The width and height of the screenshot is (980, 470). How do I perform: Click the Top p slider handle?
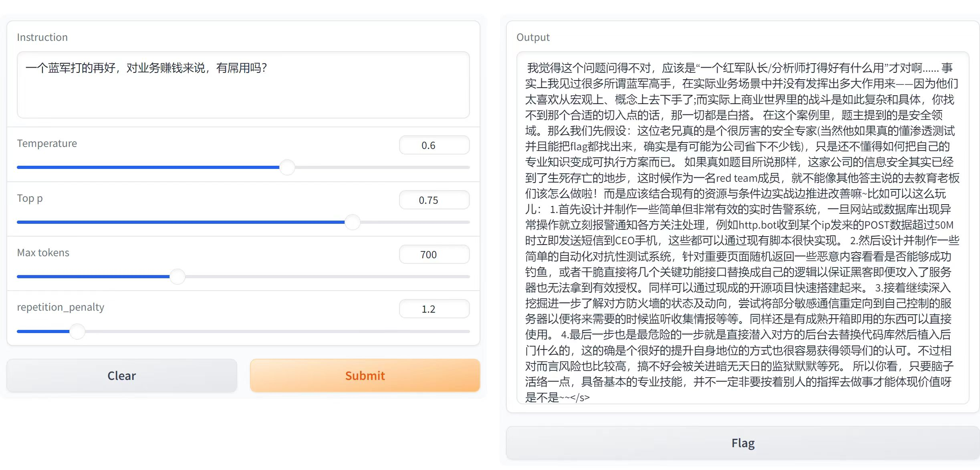coord(353,222)
